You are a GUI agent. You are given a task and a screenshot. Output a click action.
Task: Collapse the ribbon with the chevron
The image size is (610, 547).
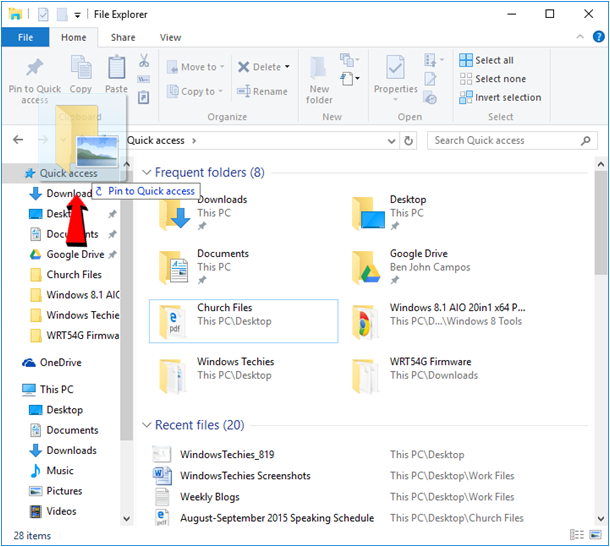[580, 37]
